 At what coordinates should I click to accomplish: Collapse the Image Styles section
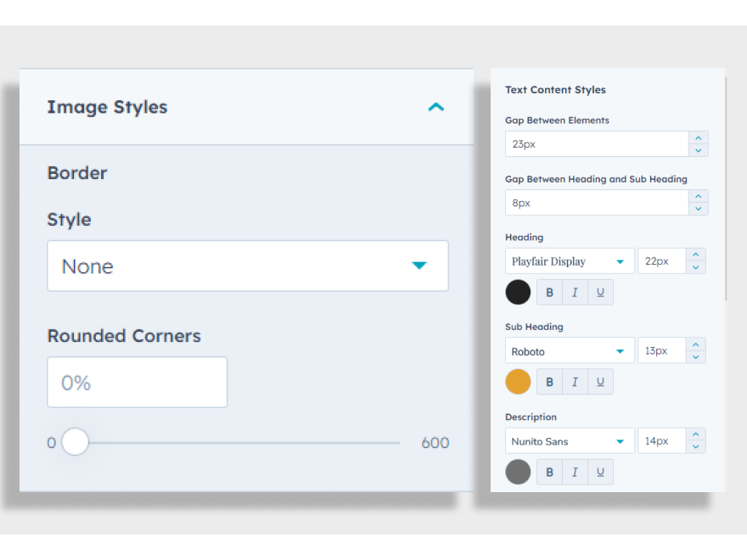[435, 107]
